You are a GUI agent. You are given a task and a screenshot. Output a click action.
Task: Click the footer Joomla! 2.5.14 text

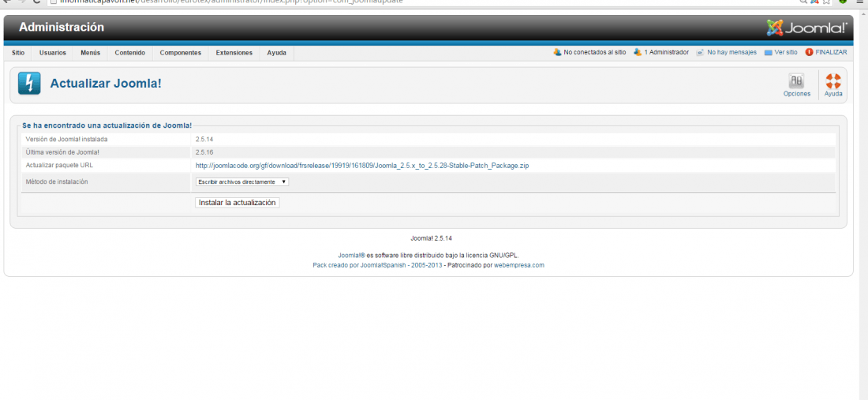coord(431,238)
